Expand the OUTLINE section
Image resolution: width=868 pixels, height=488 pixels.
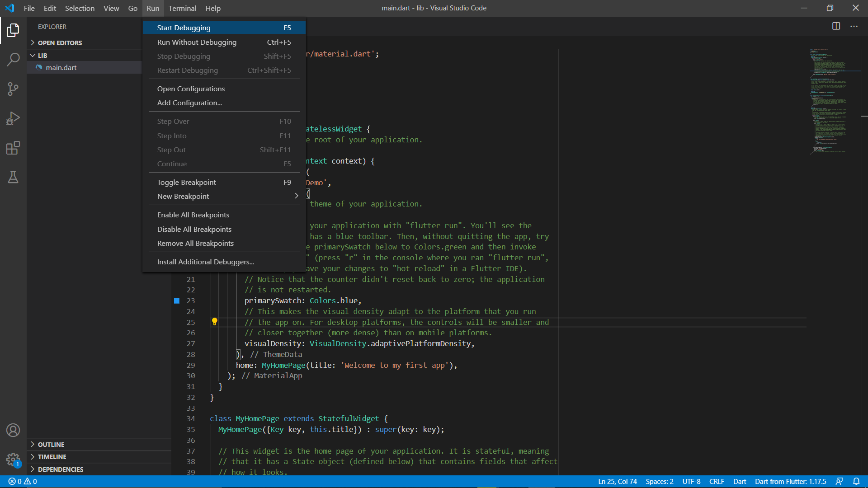[51, 444]
